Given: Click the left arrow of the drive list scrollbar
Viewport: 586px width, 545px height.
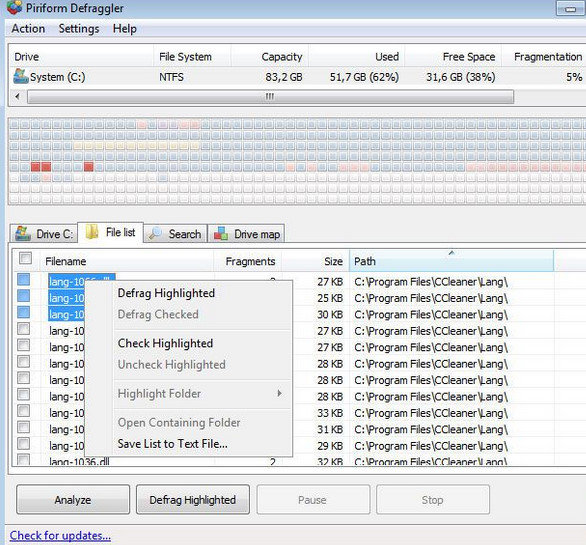Looking at the screenshot, I should pos(17,97).
